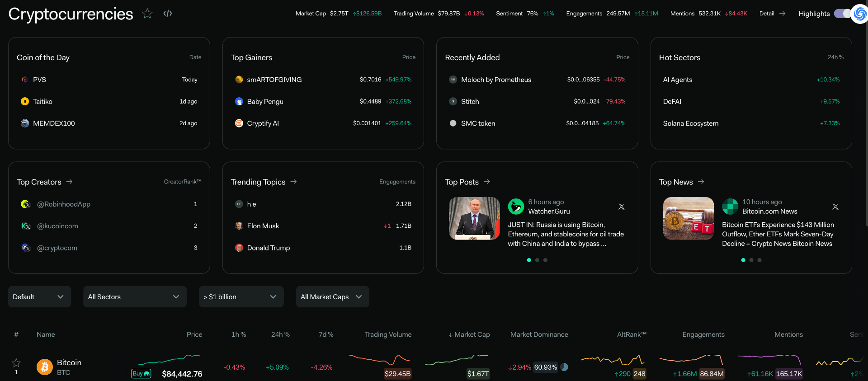This screenshot has width=868, height=381.
Task: Click the Bitcoin orange logo
Action: click(x=45, y=367)
